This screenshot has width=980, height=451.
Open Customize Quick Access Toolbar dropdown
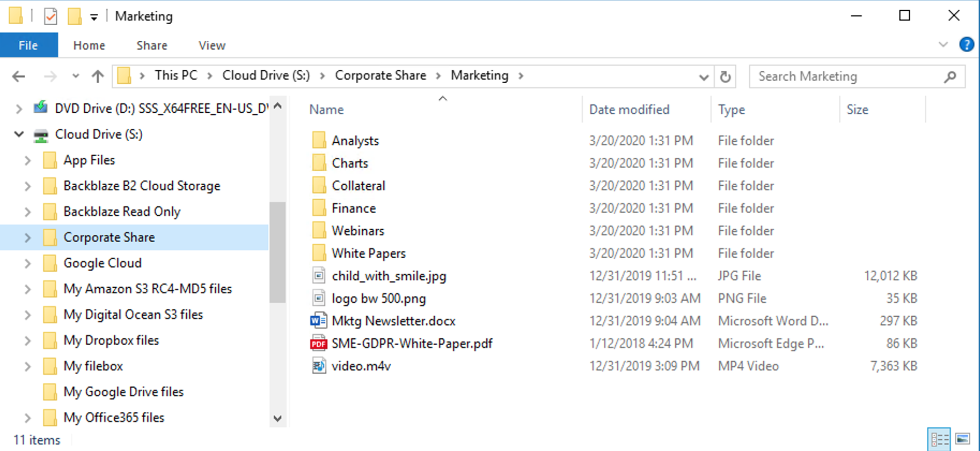(x=94, y=17)
